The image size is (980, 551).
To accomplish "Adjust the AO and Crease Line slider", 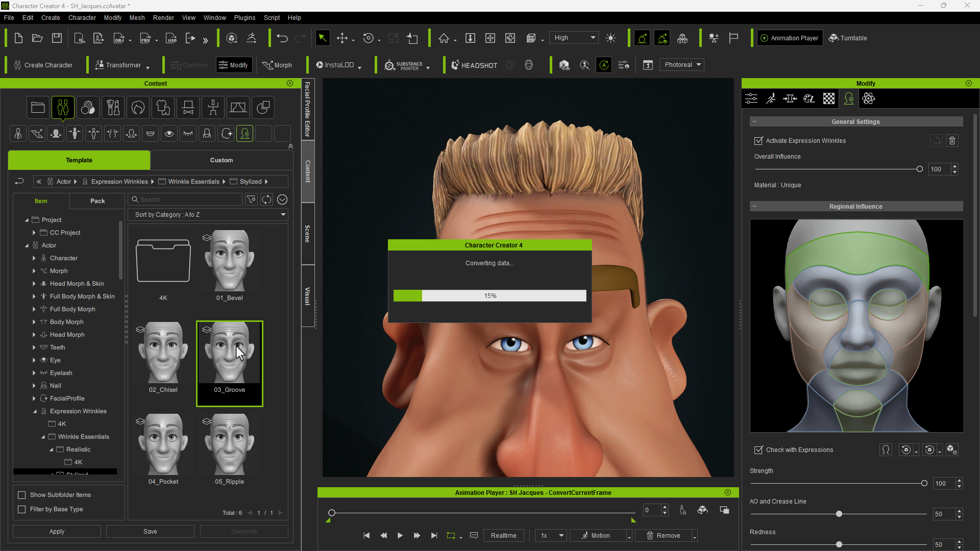I will 839,514.
